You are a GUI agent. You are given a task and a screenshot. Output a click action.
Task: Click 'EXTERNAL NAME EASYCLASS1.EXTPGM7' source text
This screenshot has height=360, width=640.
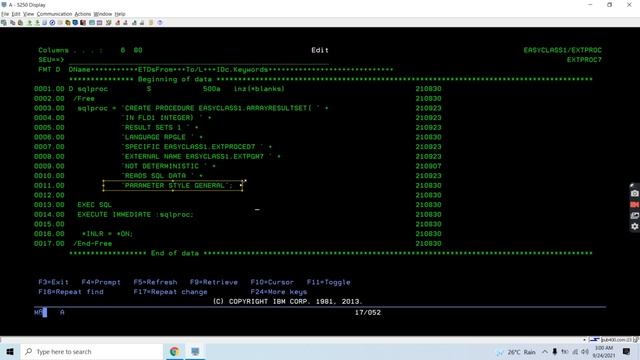tap(194, 156)
